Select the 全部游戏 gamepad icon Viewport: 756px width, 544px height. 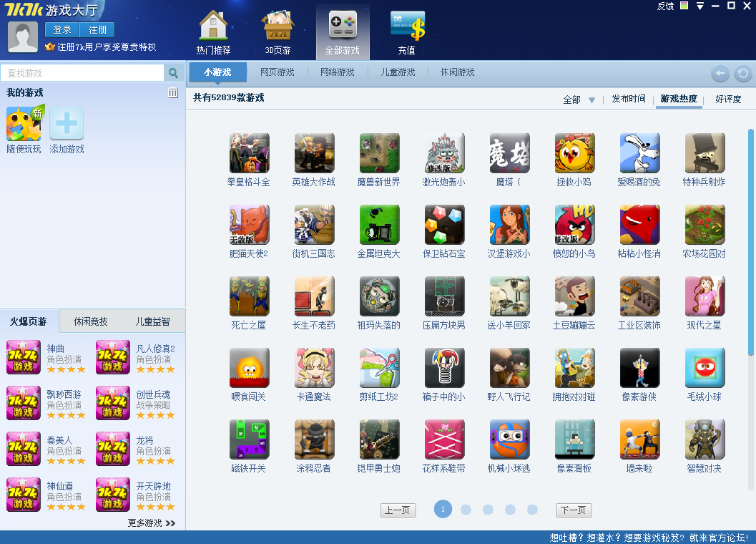point(343,26)
